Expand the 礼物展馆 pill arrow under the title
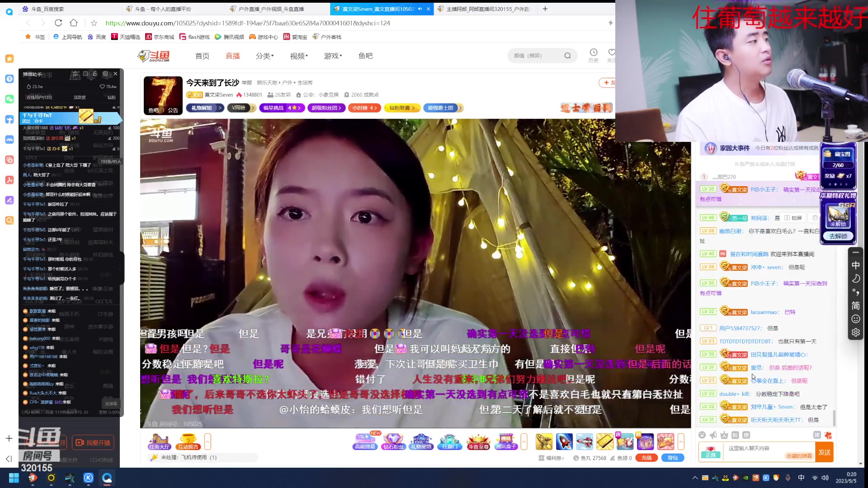Viewport: 868px width, 488px height. pyautogui.click(x=220, y=108)
